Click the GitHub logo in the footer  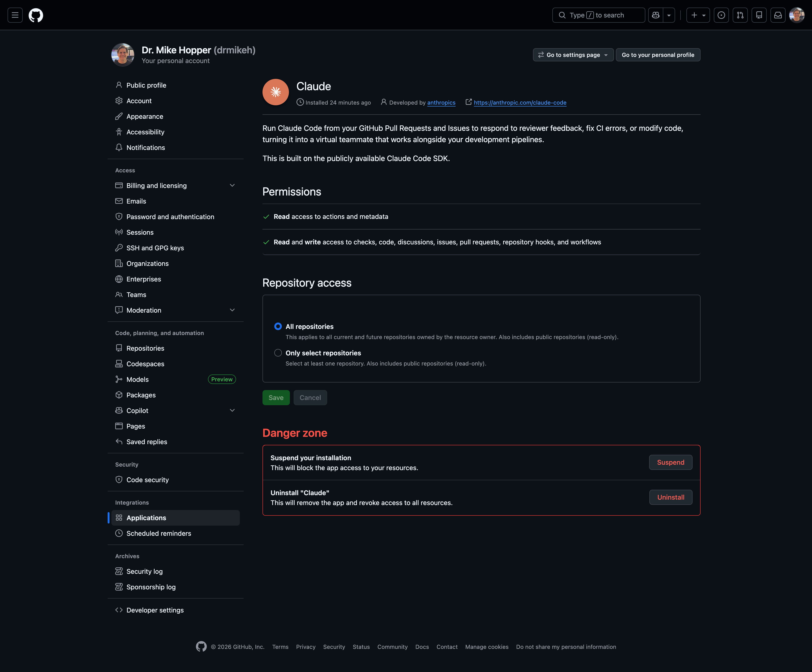pyautogui.click(x=201, y=646)
